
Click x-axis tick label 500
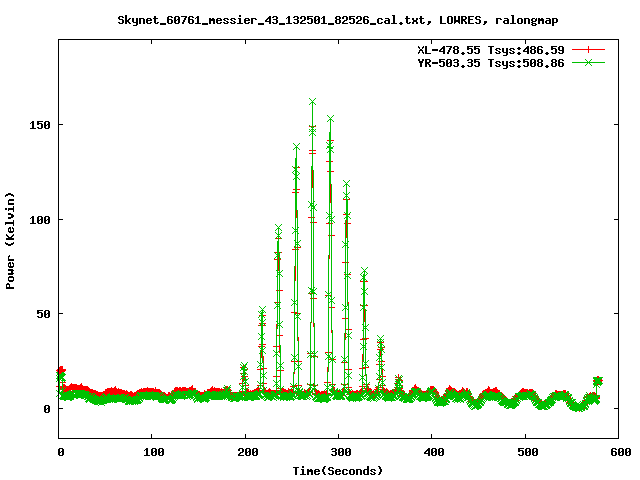tap(528, 452)
